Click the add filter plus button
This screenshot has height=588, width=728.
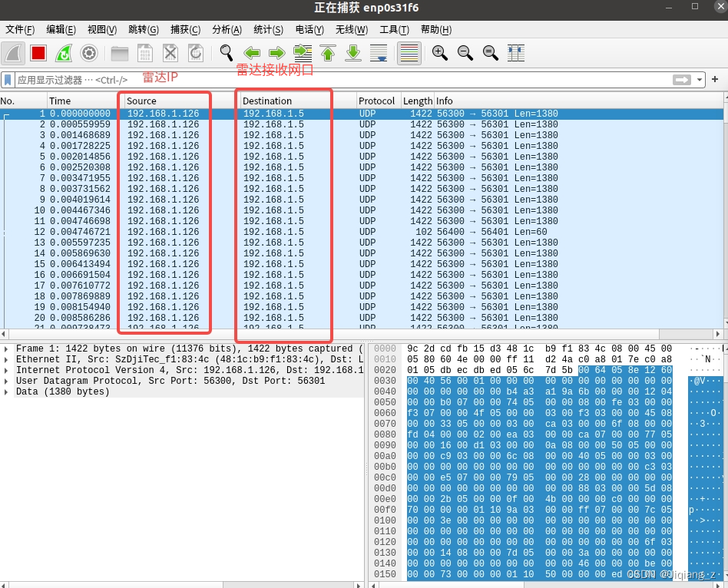[715, 80]
